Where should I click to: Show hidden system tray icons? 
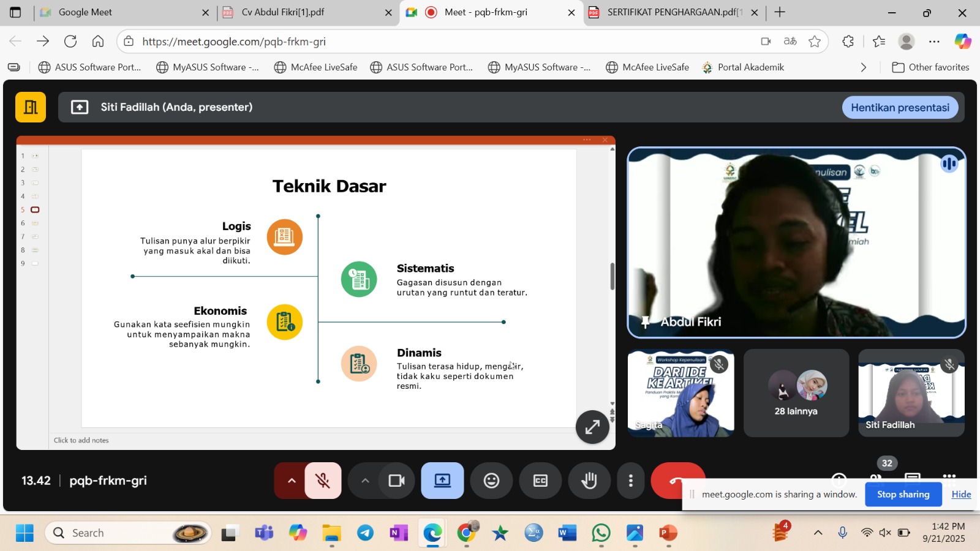point(818,533)
